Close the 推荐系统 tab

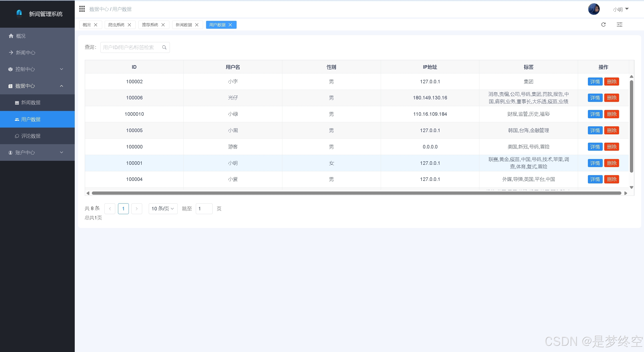click(x=163, y=25)
